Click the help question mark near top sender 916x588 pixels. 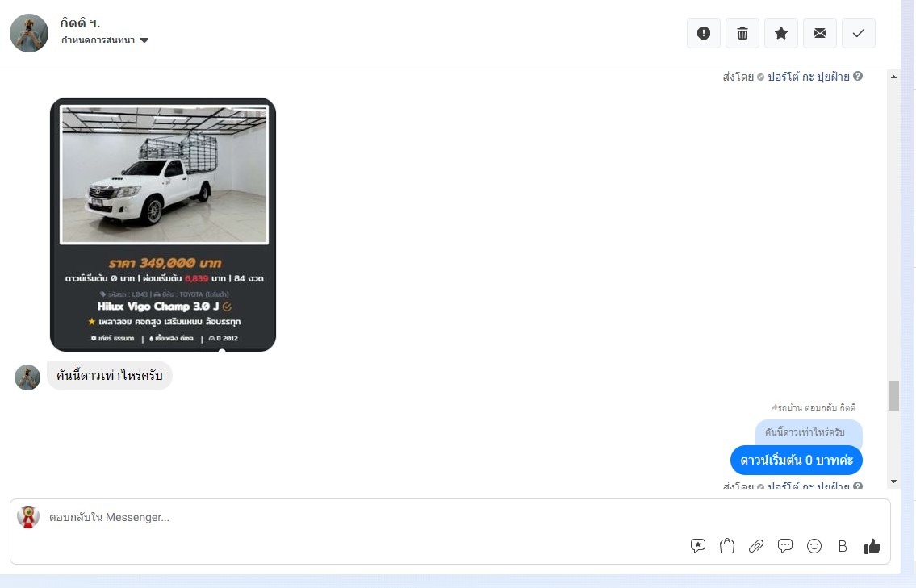858,76
